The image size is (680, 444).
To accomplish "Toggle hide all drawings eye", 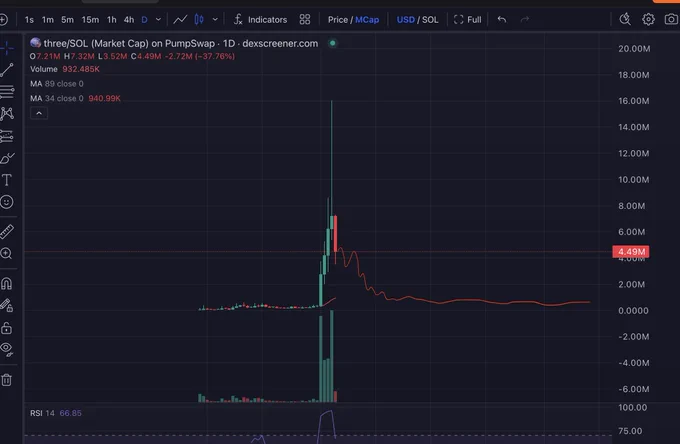I will coord(7,349).
